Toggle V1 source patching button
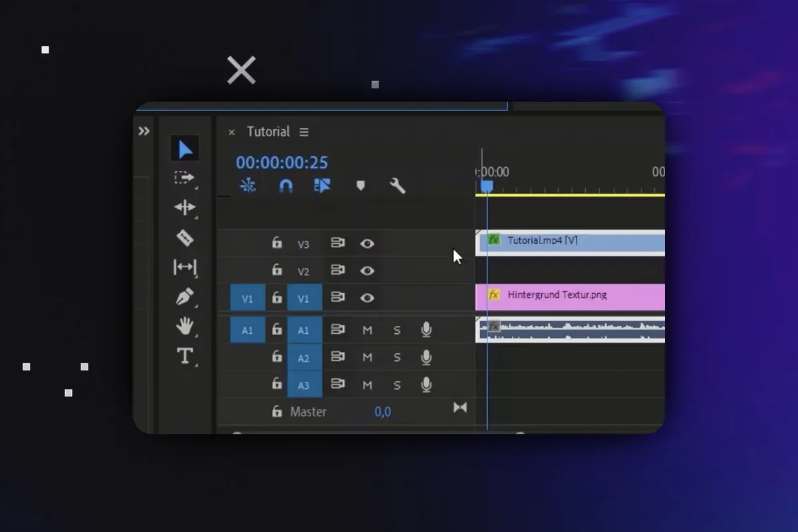 247,298
